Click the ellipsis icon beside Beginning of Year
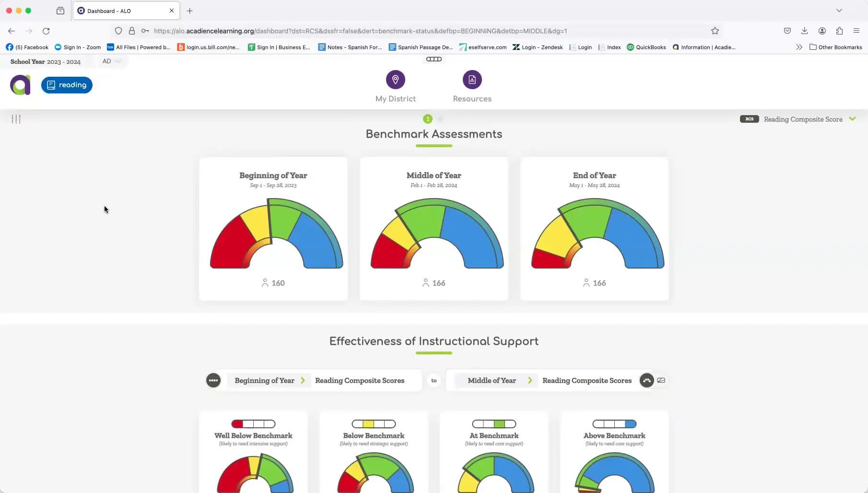 [x=213, y=380]
